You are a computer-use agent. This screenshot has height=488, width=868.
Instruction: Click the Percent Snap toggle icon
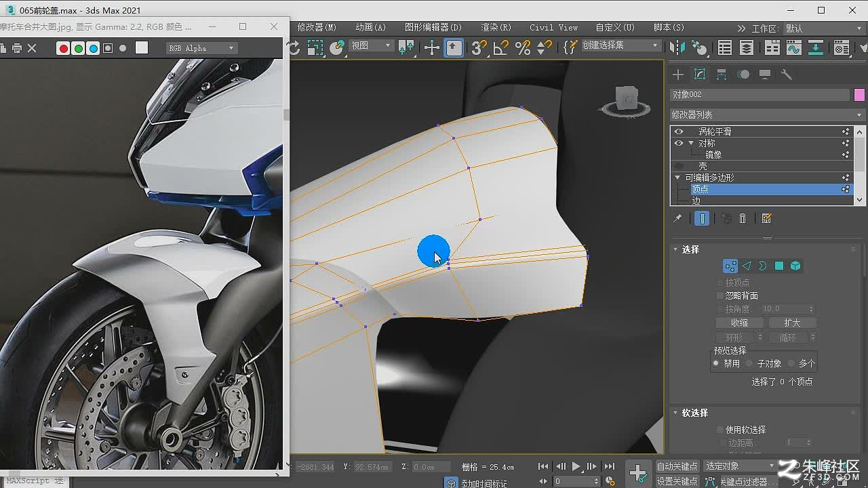click(x=523, y=47)
